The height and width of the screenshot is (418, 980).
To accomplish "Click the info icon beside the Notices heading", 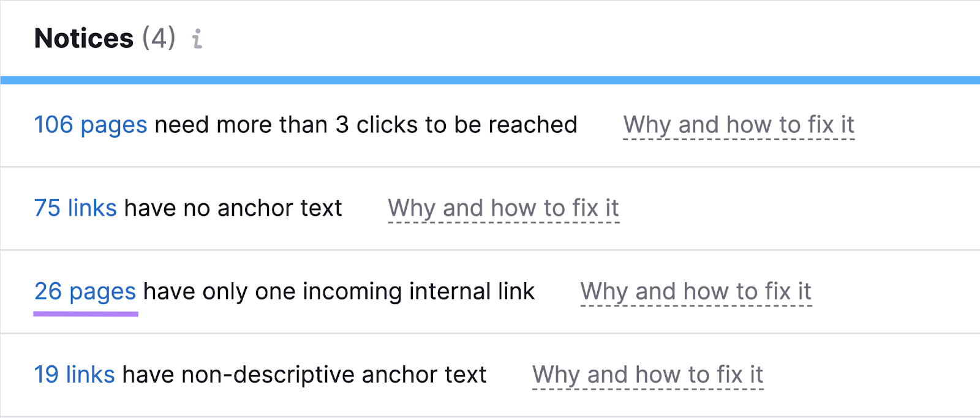I will pyautogui.click(x=197, y=39).
